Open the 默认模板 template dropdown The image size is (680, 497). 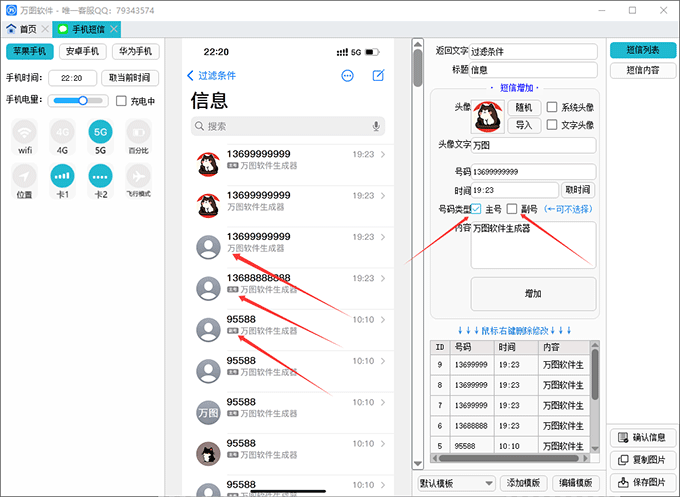coord(456,483)
